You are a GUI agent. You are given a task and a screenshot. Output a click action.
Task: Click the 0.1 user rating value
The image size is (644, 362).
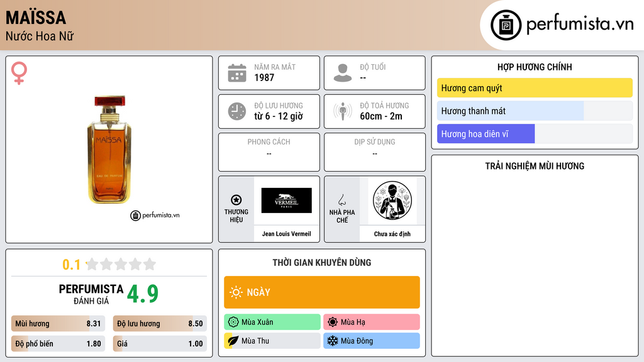72,265
